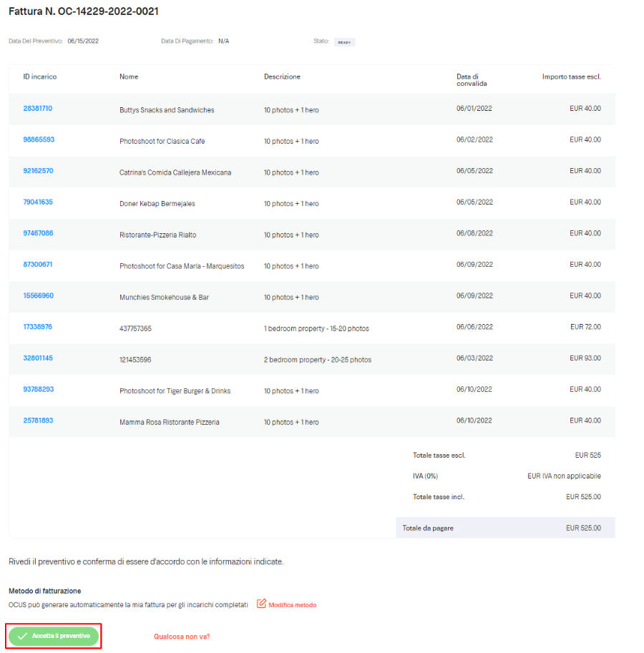Click the validation date 06/06/2022

[474, 327]
